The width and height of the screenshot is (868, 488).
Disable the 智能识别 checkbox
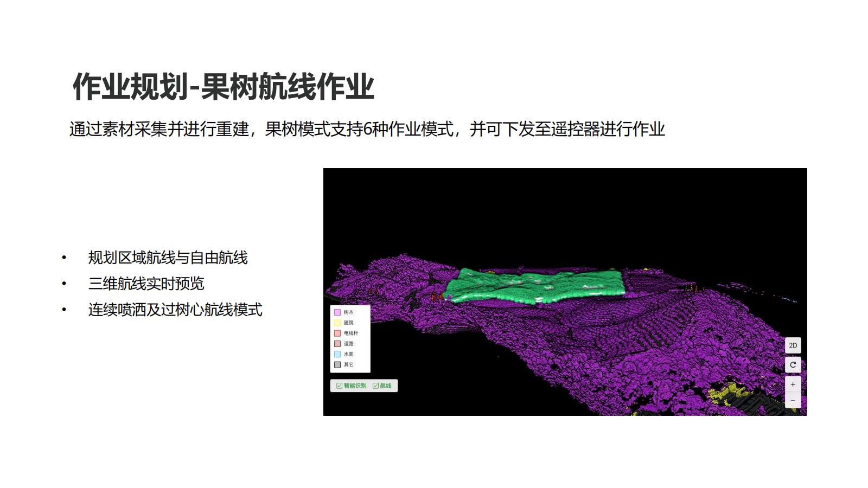339,385
